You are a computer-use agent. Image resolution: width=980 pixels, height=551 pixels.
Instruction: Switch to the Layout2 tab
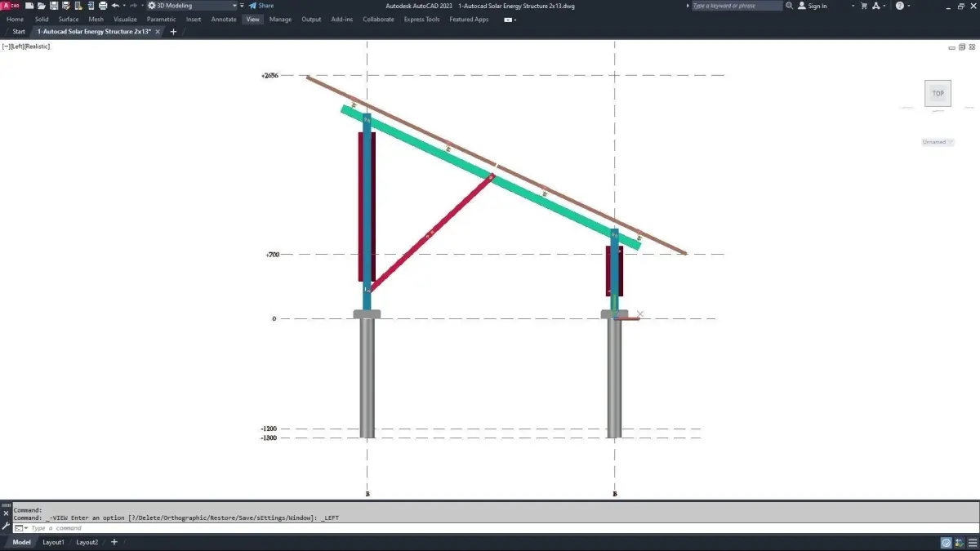(87, 542)
